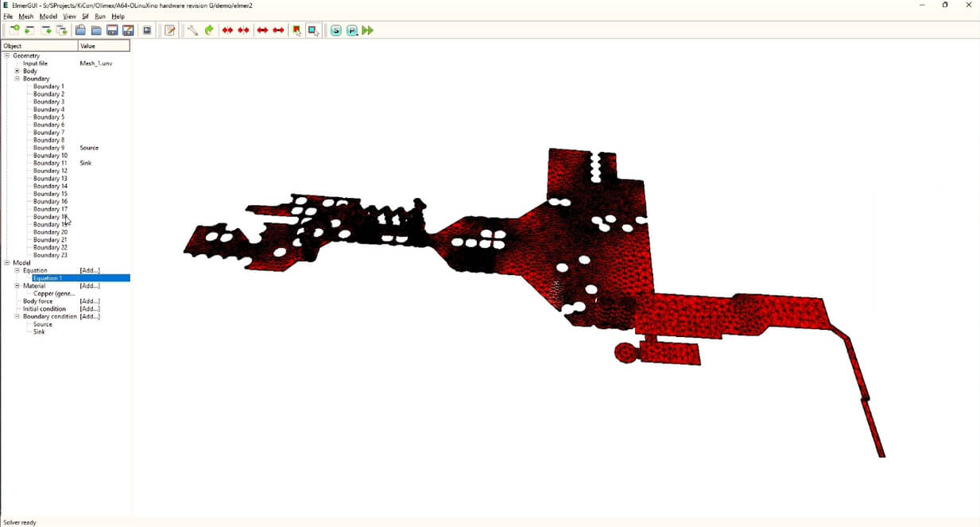
Task: Select Boundary 9 in the tree
Action: pos(48,148)
